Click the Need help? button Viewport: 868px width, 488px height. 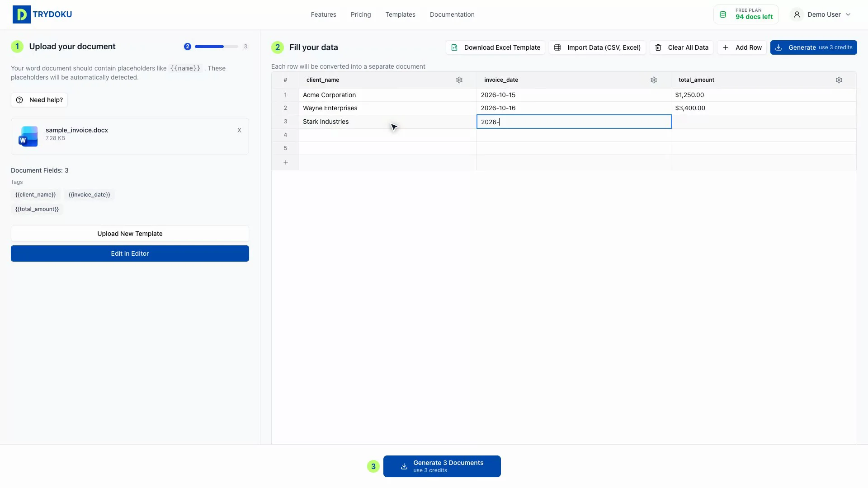(x=39, y=100)
